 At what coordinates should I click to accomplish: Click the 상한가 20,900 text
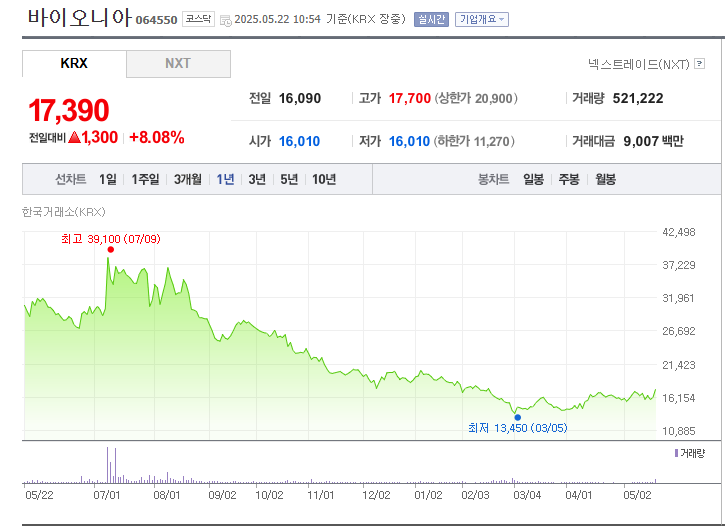[x=476, y=98]
